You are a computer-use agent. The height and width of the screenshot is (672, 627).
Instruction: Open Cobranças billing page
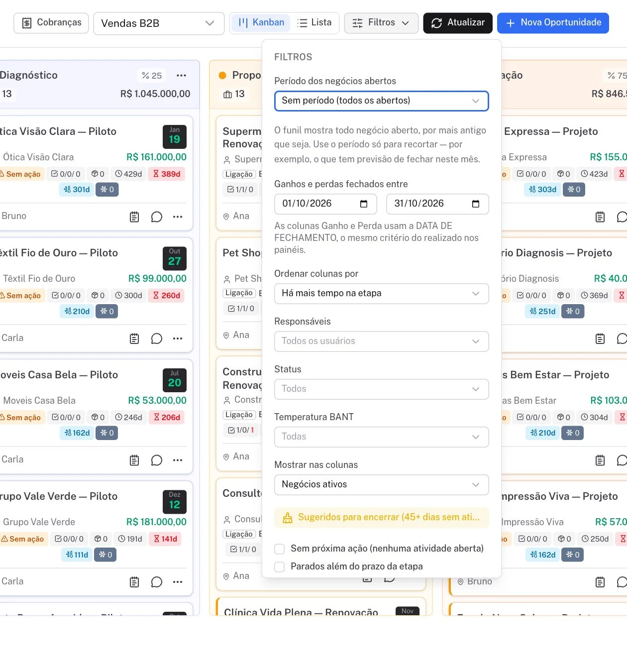[x=51, y=23]
